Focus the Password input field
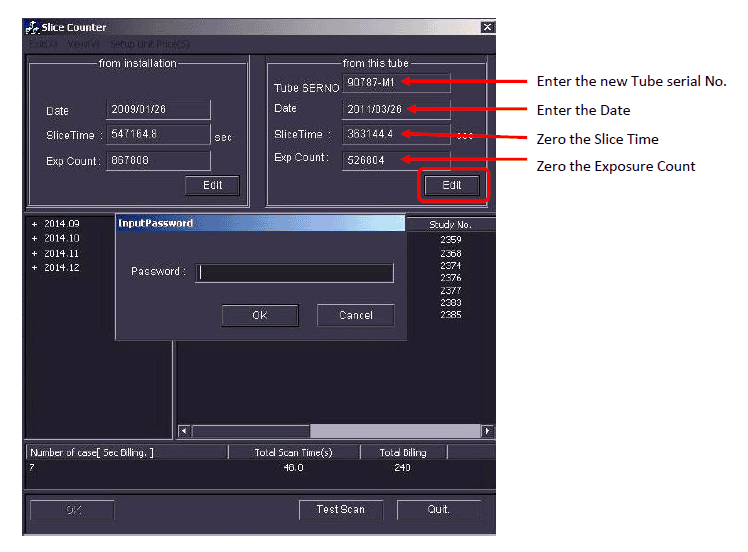This screenshot has width=748, height=552. [294, 272]
